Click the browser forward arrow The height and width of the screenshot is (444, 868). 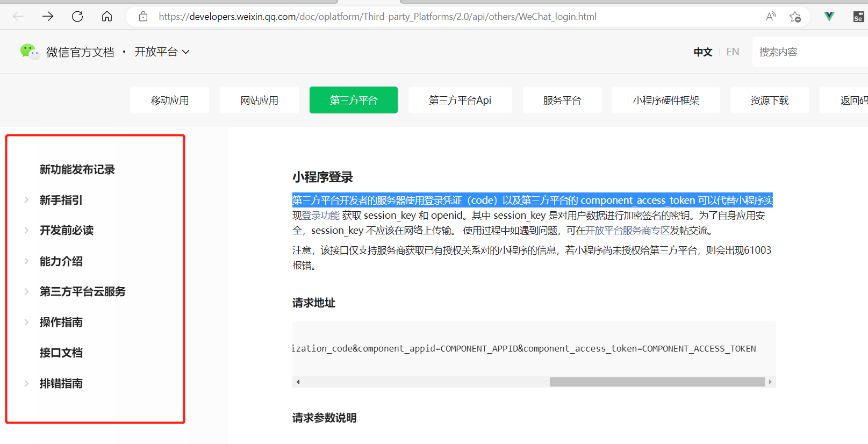tap(48, 17)
